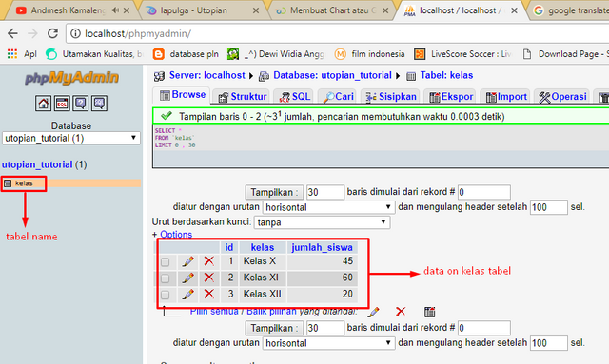The width and height of the screenshot is (609, 364).
Task: Edit marked rows with bottom pencil icon
Action: click(374, 312)
